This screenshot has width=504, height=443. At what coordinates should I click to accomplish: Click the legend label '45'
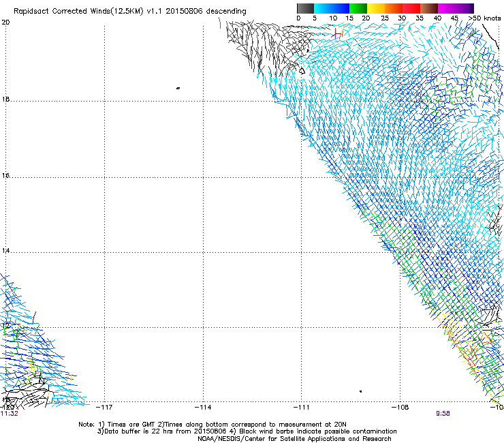pos(454,18)
